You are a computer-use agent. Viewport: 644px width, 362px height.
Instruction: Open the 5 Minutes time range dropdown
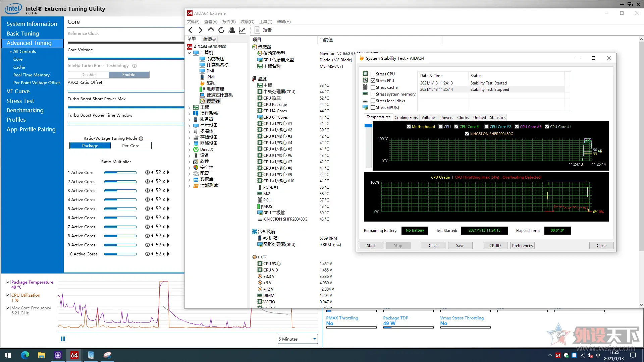298,339
